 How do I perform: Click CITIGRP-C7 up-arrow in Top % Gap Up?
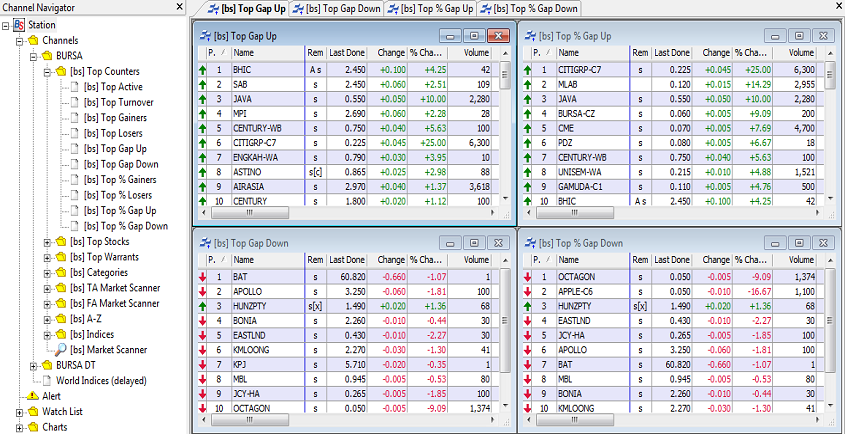coord(528,70)
